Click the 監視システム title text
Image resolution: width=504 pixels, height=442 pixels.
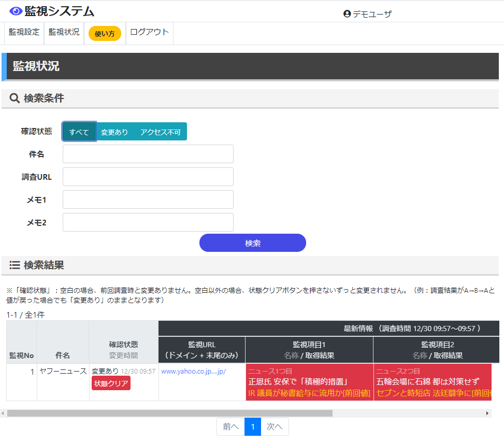click(x=60, y=11)
